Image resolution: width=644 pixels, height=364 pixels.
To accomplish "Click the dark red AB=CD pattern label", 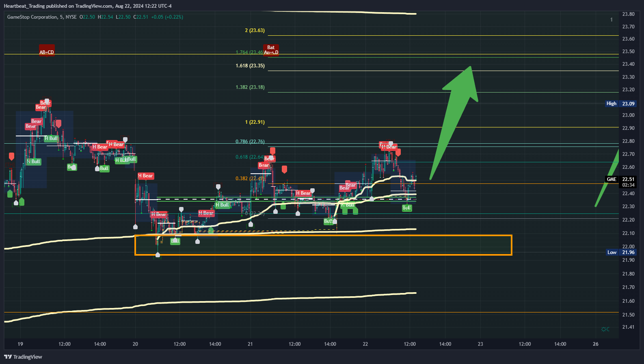I will coord(46,50).
